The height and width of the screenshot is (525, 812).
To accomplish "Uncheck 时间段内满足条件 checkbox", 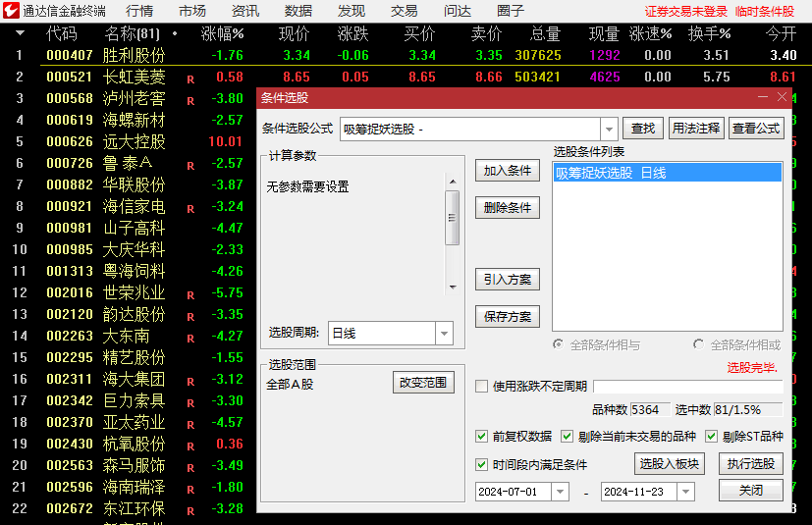I will coord(482,464).
